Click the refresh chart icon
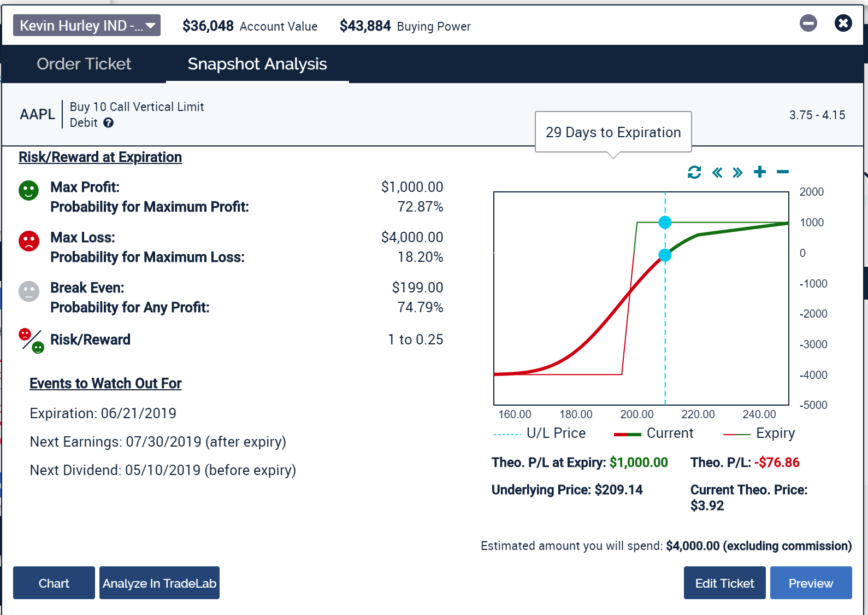This screenshot has width=868, height=615. click(694, 173)
